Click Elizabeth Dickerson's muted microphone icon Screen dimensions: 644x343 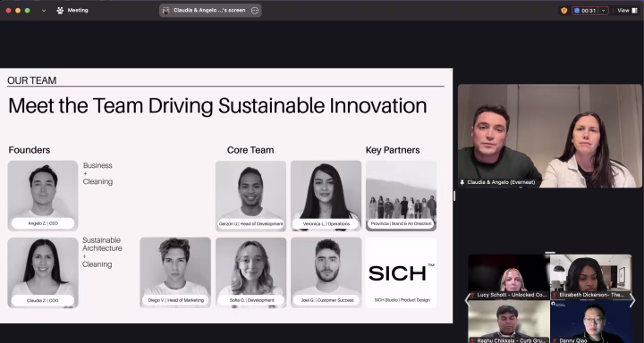[555, 295]
